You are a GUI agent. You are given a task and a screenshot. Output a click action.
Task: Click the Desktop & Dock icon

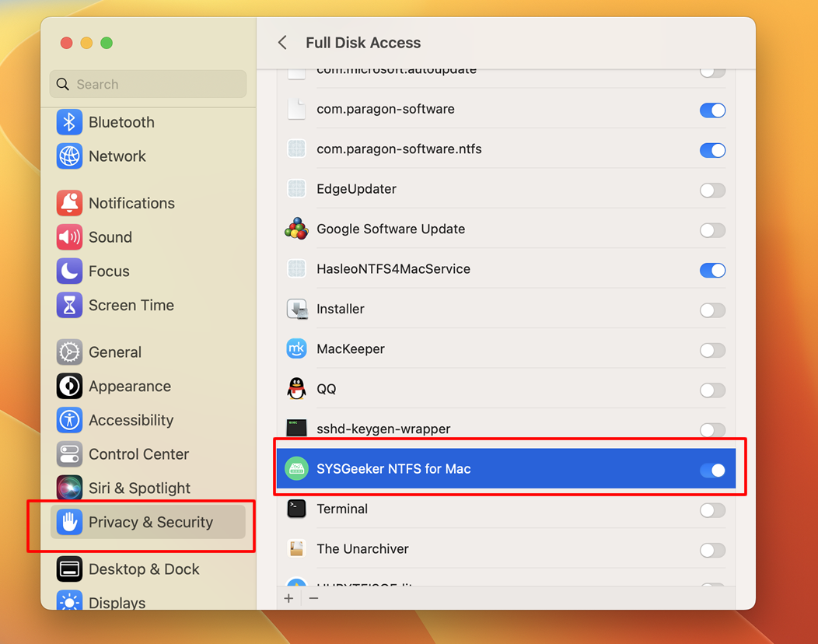pyautogui.click(x=69, y=569)
